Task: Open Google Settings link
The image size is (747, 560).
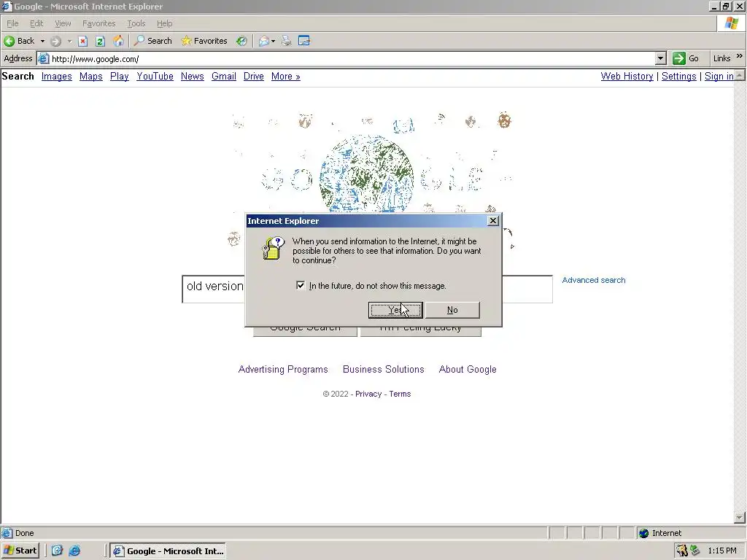Action: tap(679, 76)
